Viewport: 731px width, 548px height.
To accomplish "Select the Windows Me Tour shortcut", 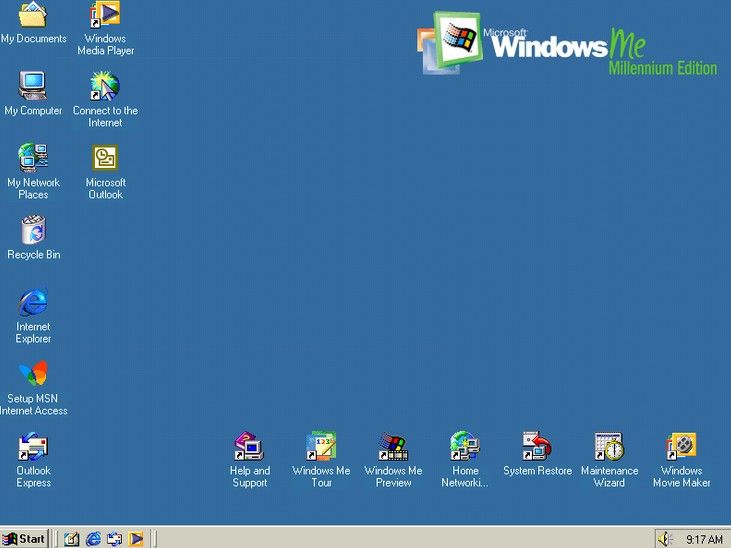I will 321,447.
